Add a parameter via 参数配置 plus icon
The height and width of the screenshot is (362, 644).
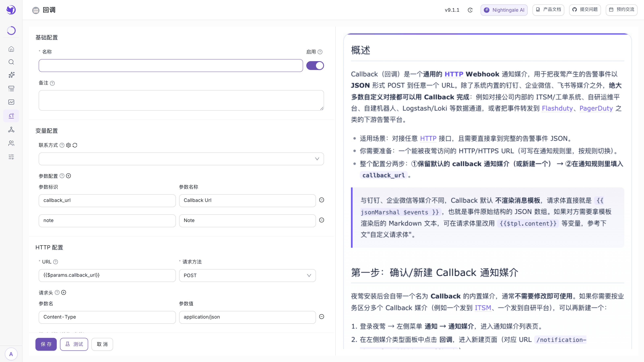(x=68, y=176)
